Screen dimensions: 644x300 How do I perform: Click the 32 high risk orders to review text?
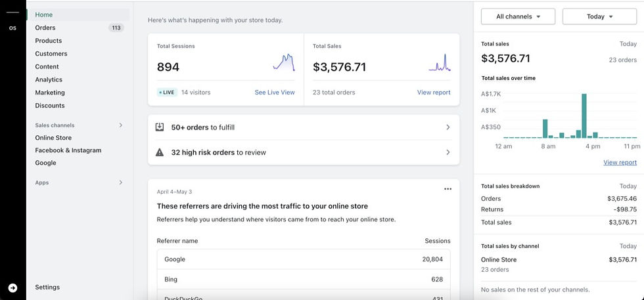pyautogui.click(x=218, y=152)
